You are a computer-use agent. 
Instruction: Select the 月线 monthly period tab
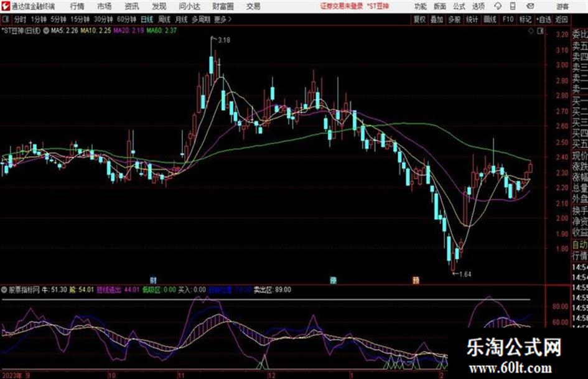pos(181,19)
